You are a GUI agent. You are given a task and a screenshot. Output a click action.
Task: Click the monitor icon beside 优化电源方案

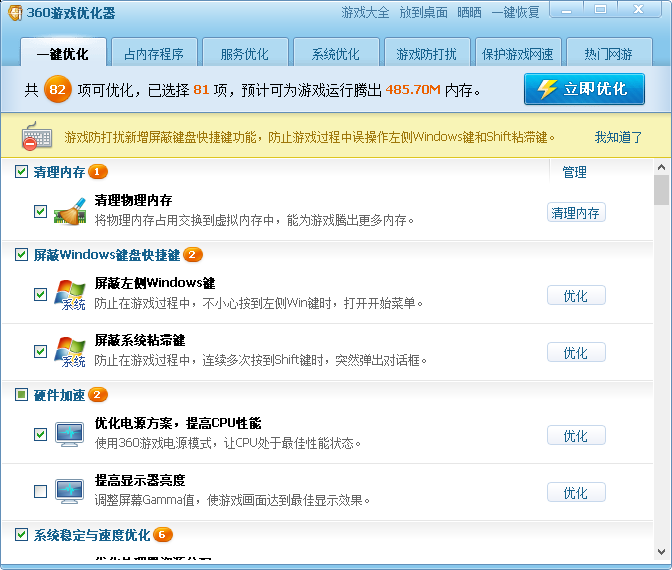(69, 435)
